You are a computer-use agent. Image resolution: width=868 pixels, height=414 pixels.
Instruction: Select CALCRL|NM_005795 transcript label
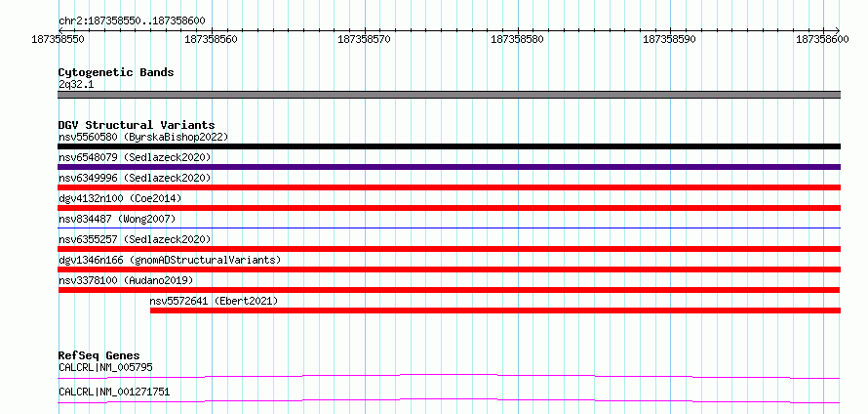click(x=105, y=367)
